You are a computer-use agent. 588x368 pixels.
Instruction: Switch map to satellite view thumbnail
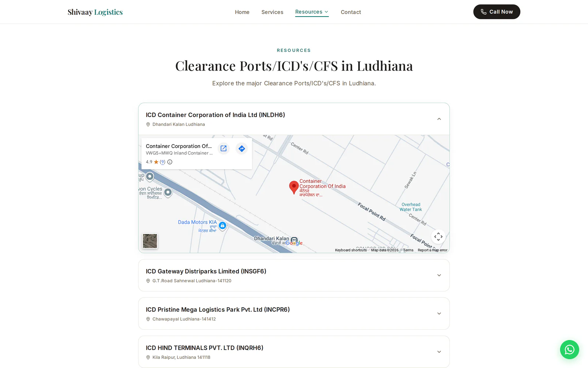(x=150, y=241)
